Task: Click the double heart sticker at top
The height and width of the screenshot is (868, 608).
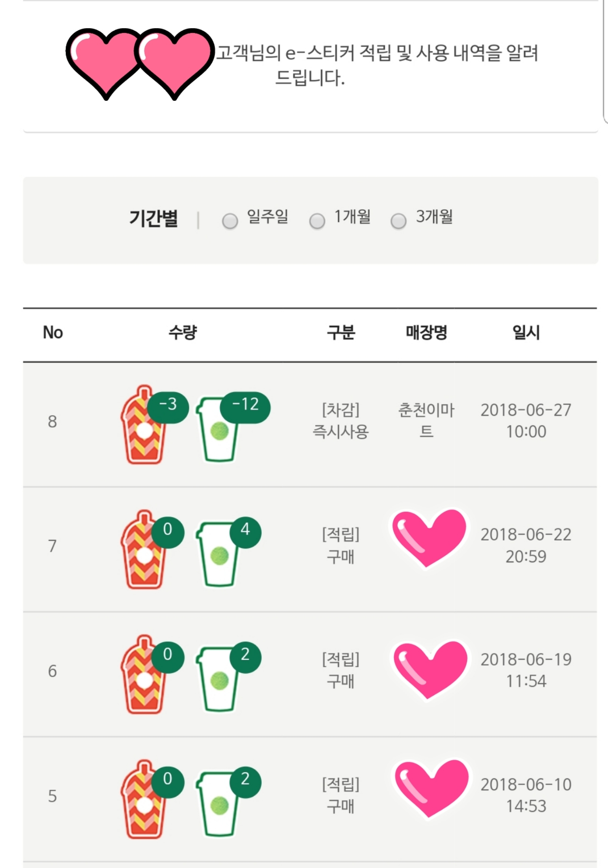Action: pyautogui.click(x=140, y=63)
